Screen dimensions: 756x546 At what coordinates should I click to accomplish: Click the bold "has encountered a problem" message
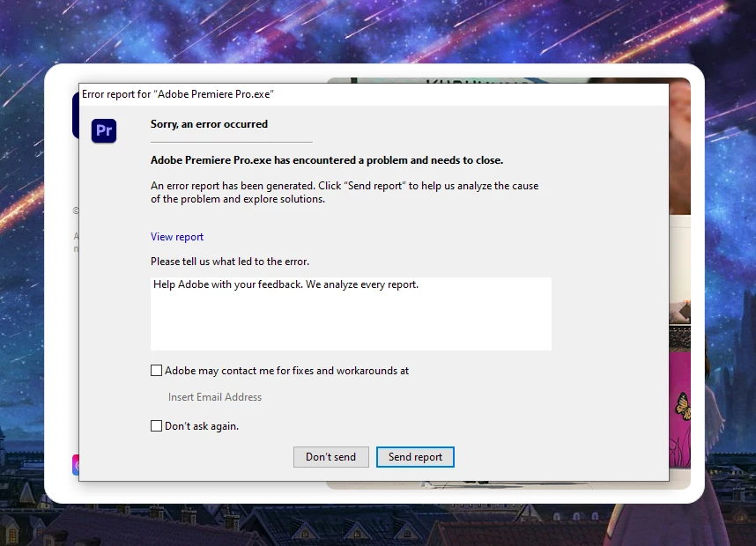pos(326,160)
